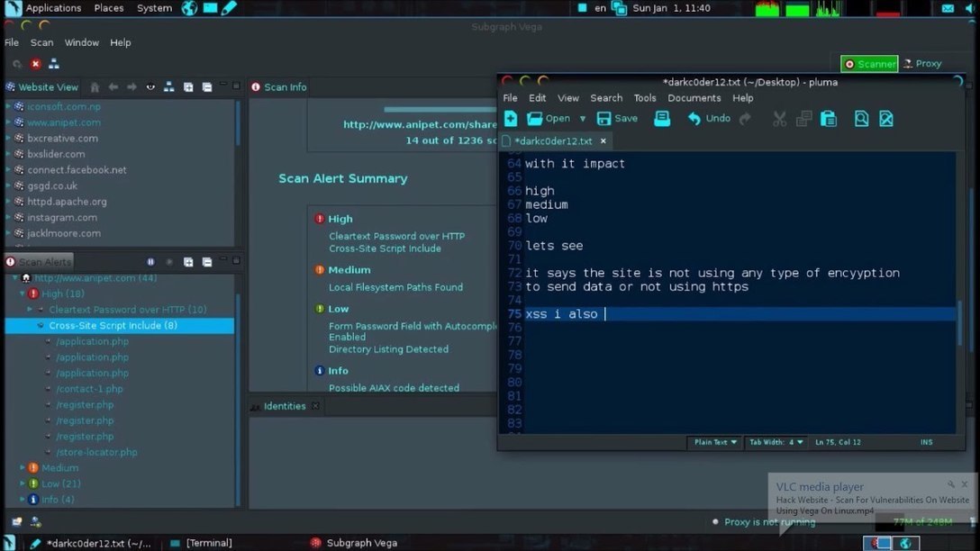Click Undo in pluma toolbar
Image resolution: width=980 pixels, height=551 pixels.
click(709, 118)
